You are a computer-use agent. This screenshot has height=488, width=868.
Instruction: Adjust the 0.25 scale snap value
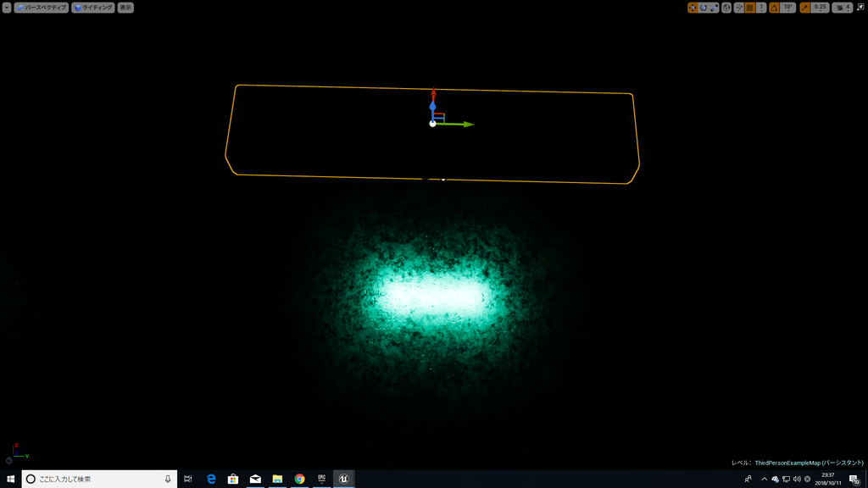click(820, 7)
